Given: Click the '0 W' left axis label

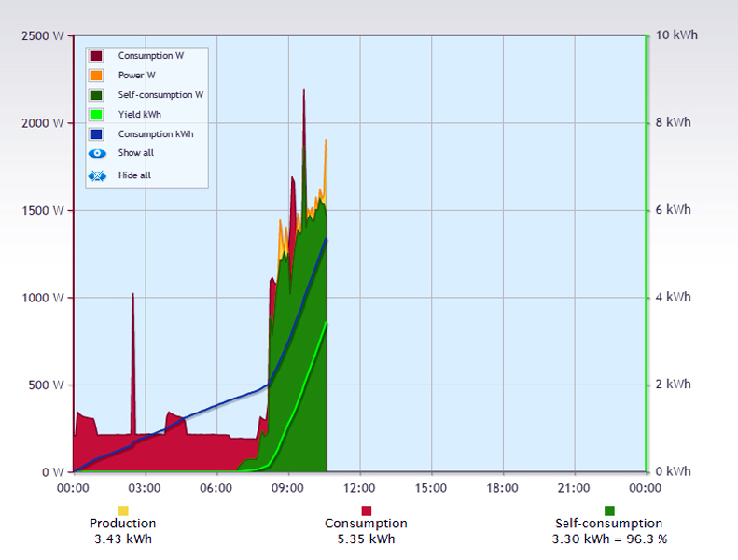Looking at the screenshot, I should coord(52,472).
